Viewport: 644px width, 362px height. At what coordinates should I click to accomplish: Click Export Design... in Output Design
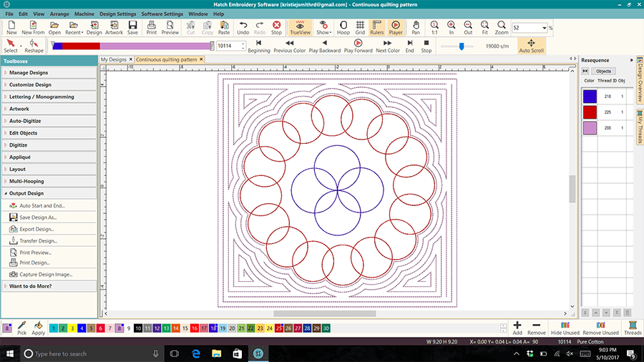(x=37, y=229)
